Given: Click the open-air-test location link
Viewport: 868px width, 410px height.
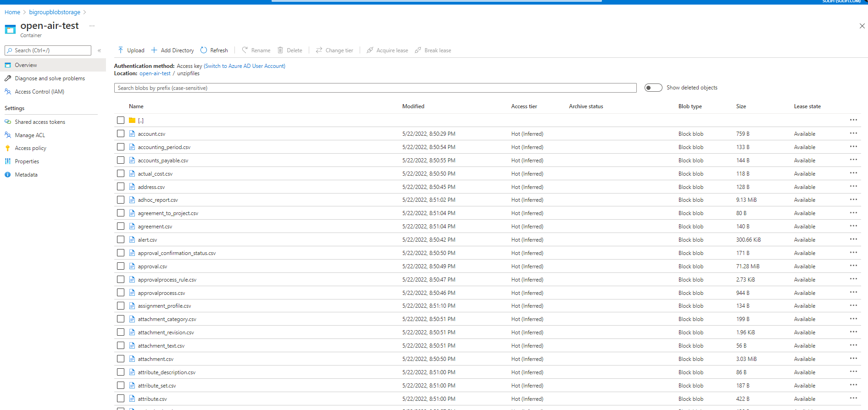Looking at the screenshot, I should (x=155, y=73).
